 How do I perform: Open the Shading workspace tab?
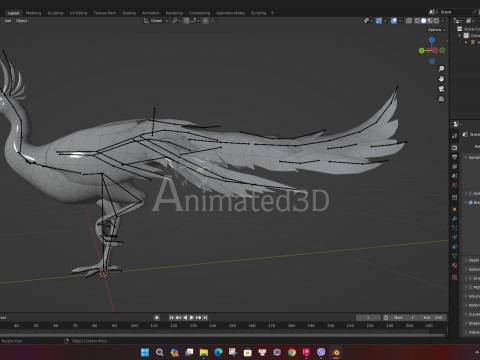click(x=129, y=13)
